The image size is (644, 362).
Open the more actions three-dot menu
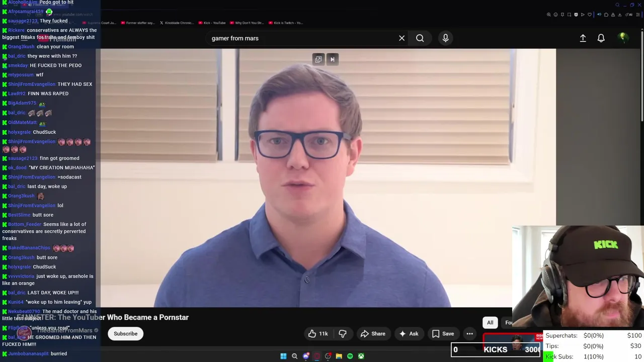pyautogui.click(x=469, y=334)
